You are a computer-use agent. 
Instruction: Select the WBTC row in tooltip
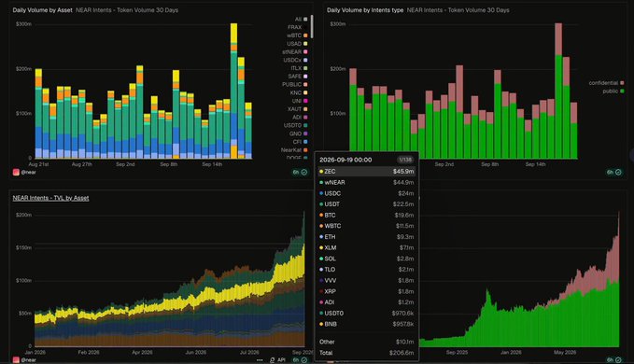(x=367, y=226)
